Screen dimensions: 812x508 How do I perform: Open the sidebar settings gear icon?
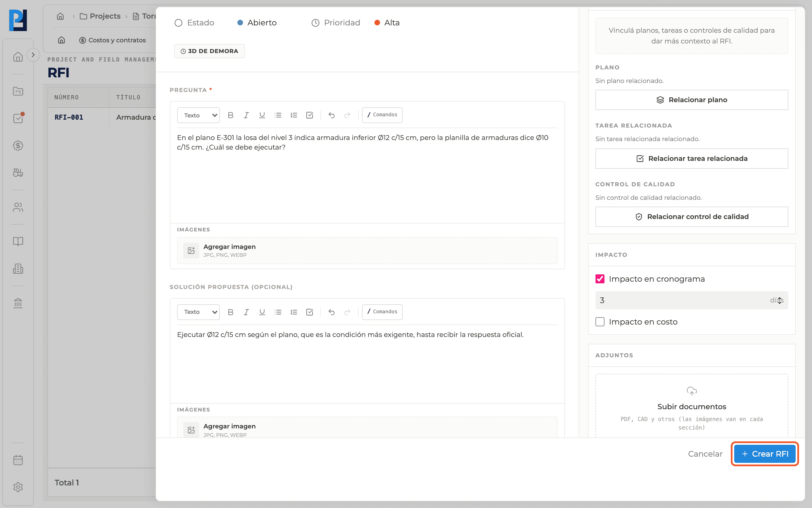(18, 487)
